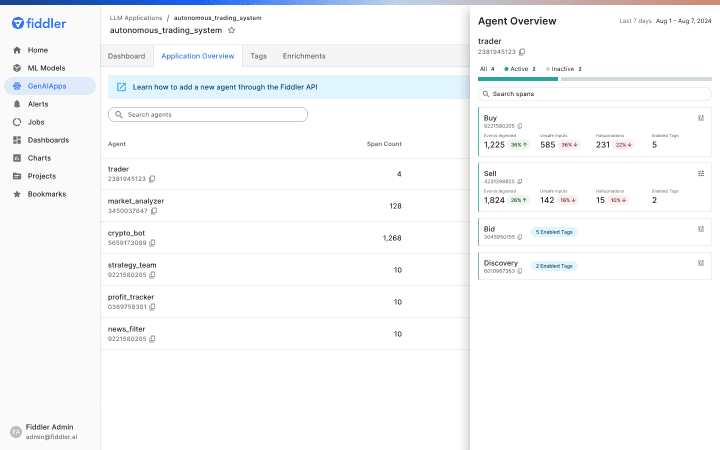
Task: Copy the Bid span ID
Action: (x=520, y=237)
